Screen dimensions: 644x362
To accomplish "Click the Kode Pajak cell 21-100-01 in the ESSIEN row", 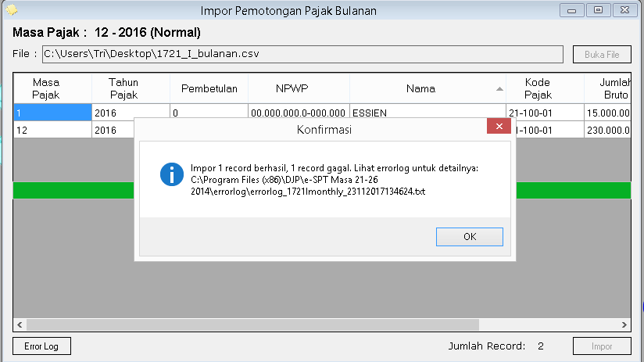I will (545, 113).
